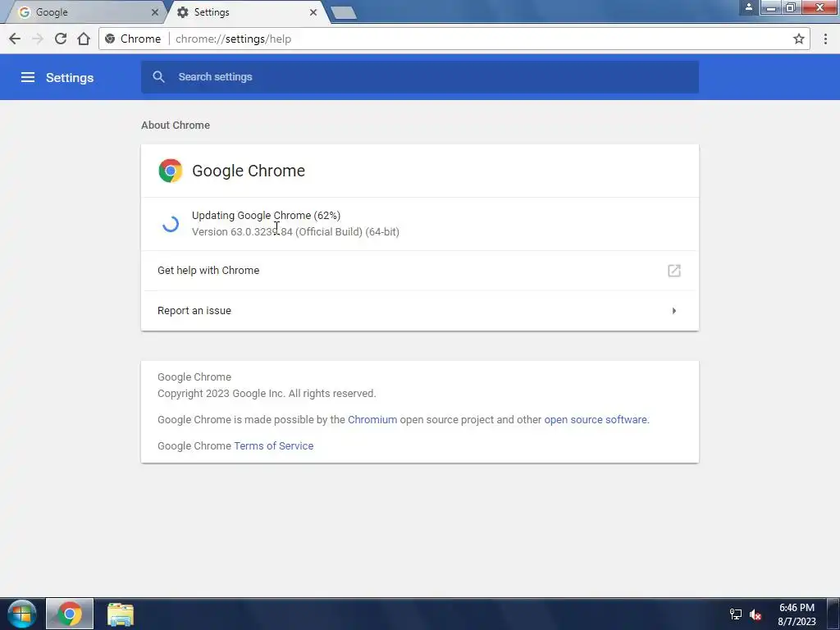Open the home page via house icon
Image resolution: width=840 pixels, height=630 pixels.
[x=84, y=39]
